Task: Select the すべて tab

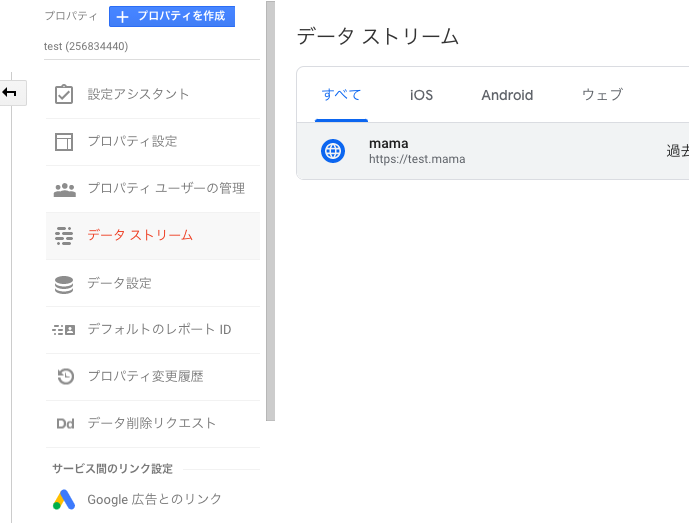Action: click(341, 95)
